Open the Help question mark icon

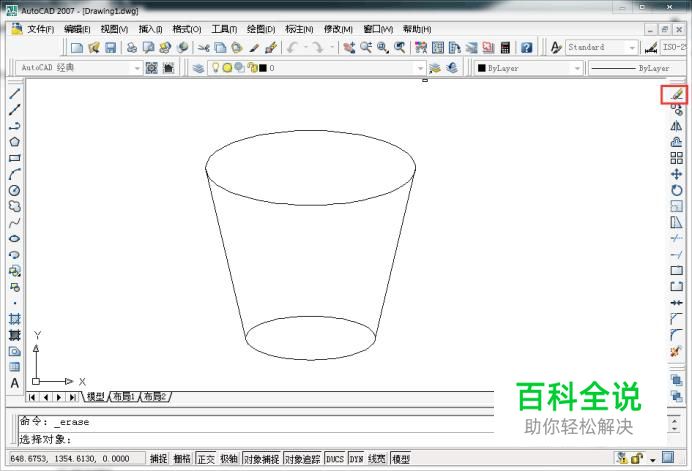[x=526, y=48]
